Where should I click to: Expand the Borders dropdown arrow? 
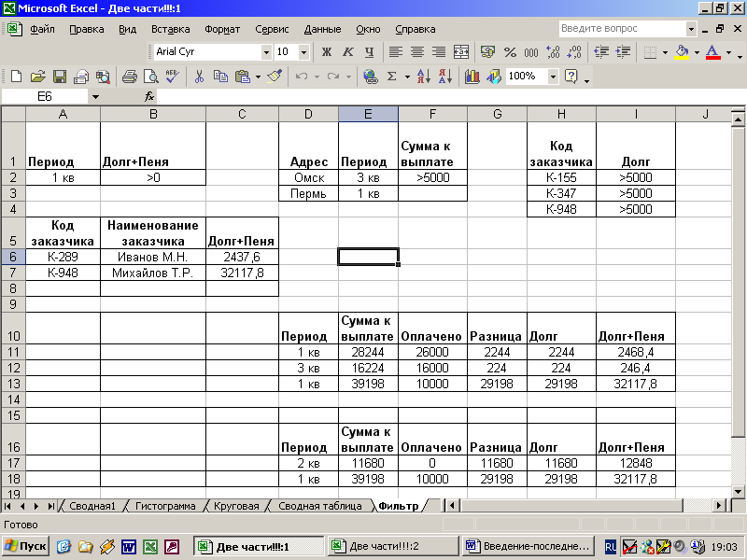(665, 52)
